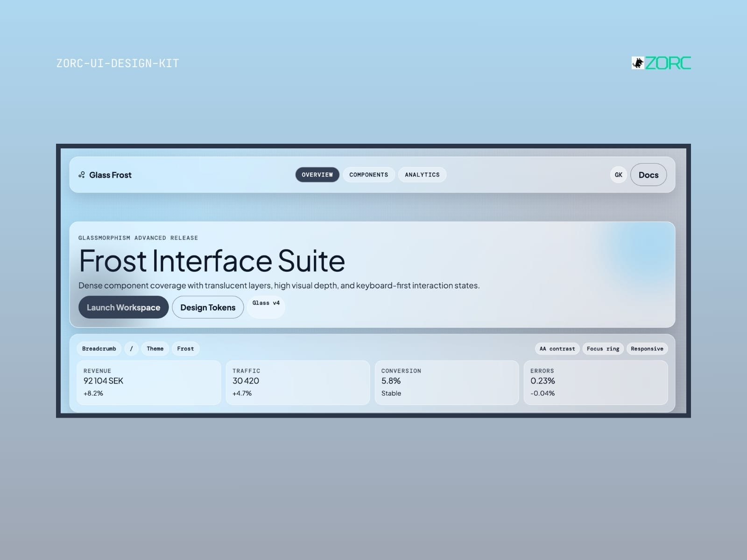The height and width of the screenshot is (560, 747).
Task: Click the +8.2% revenue change
Action: (93, 393)
